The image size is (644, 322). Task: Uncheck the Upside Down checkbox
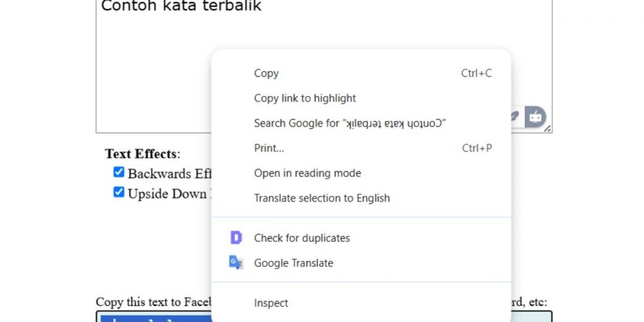tap(118, 192)
